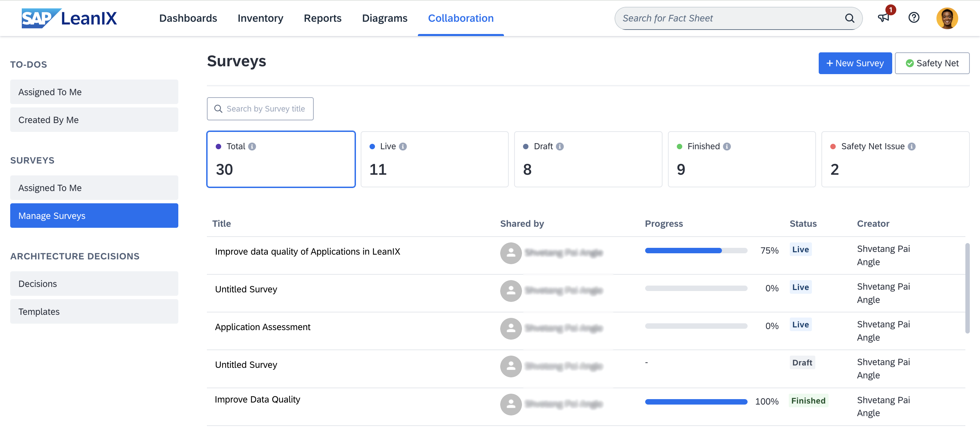Screen dimensions: 980x427
Task: Click the 75% progress bar
Action: tap(696, 251)
